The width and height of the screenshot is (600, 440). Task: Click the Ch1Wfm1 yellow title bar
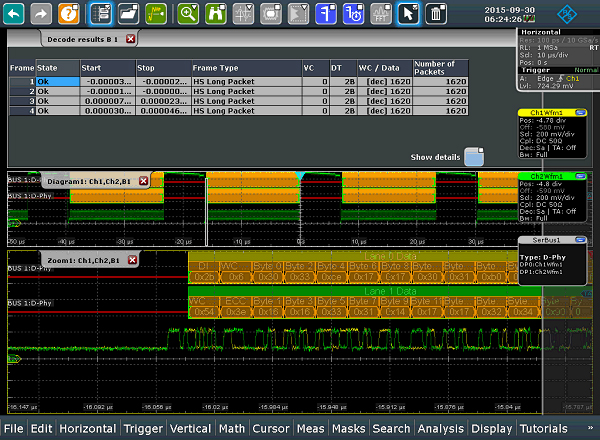click(x=546, y=112)
